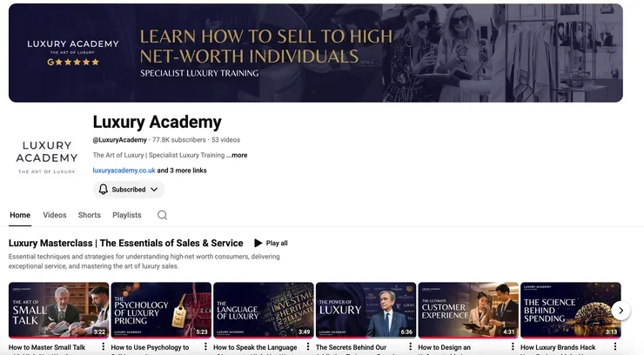Open 'How Luxury Brands Hack' title
Image resolution: width=644 pixels, height=355 pixels.
click(558, 348)
